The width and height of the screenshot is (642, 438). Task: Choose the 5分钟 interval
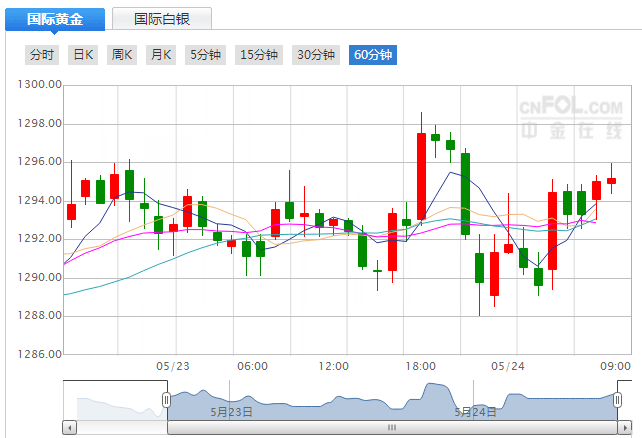click(x=205, y=55)
